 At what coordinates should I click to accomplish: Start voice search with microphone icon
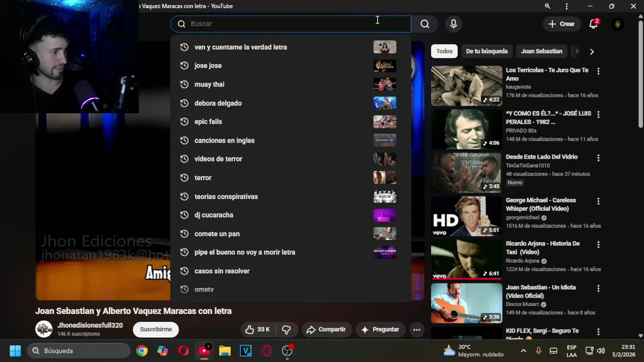[x=453, y=24]
